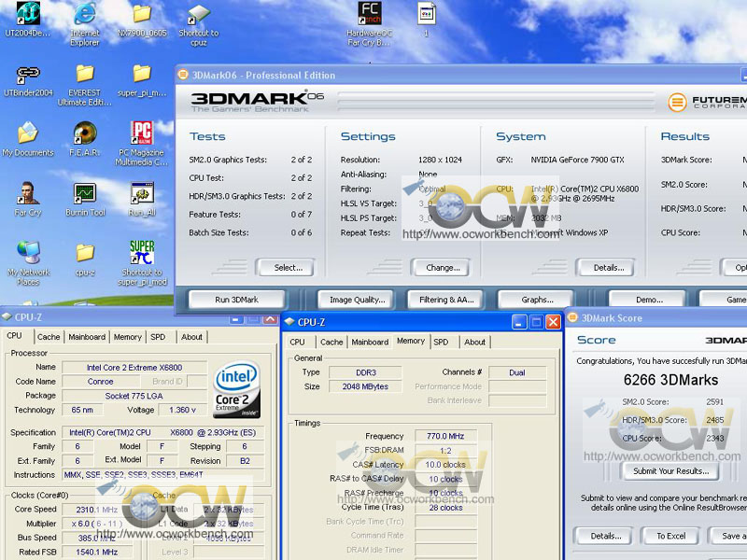747x560 pixels.
Task: Open the SPD tab in the Processor CPU-Z window
Action: pos(158,337)
